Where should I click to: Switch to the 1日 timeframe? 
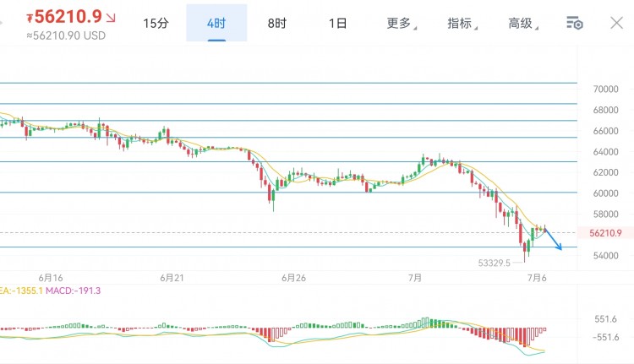pos(337,23)
